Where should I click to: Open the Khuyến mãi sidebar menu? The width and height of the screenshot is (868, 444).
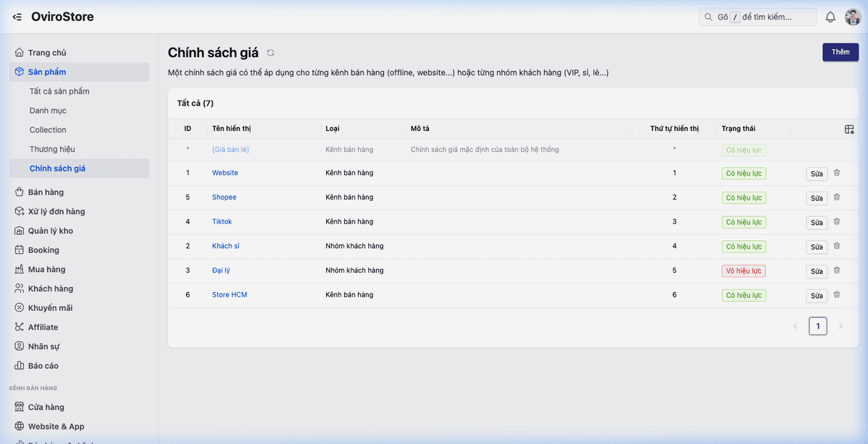click(50, 308)
